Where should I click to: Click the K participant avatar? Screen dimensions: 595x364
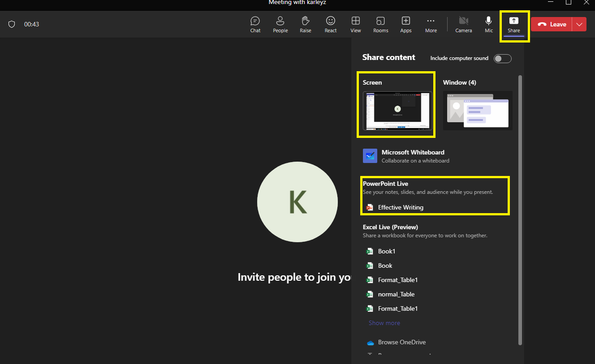(x=297, y=202)
